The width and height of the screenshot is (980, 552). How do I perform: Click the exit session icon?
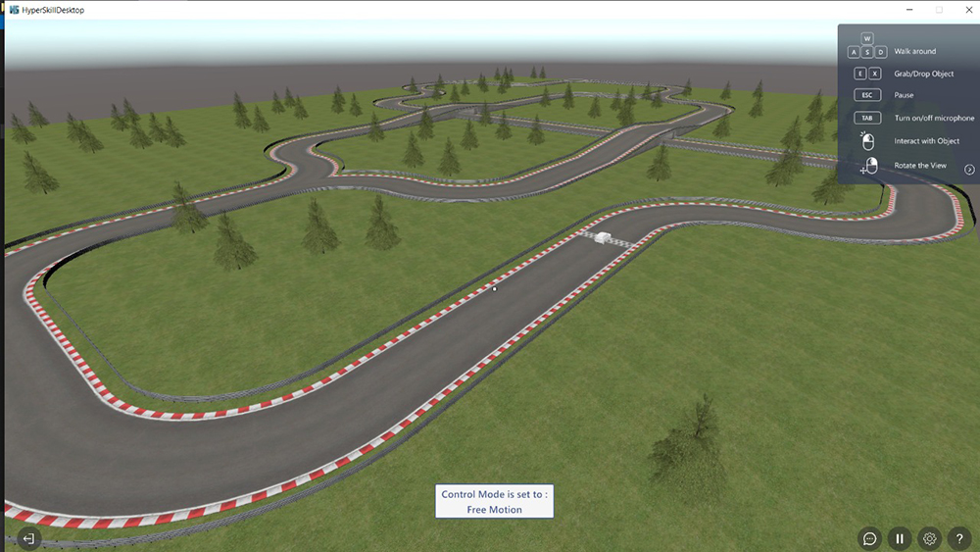29,538
